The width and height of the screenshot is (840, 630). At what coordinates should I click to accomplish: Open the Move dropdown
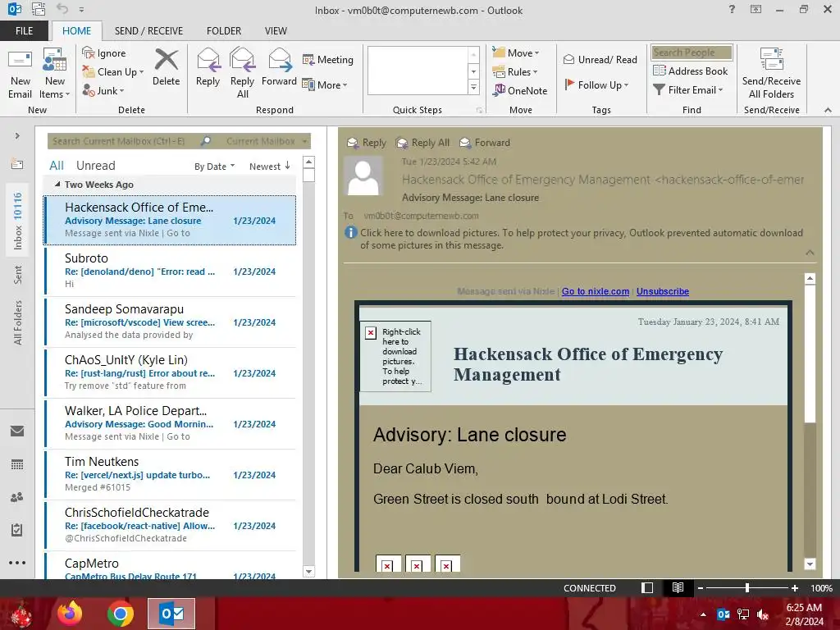click(x=516, y=53)
